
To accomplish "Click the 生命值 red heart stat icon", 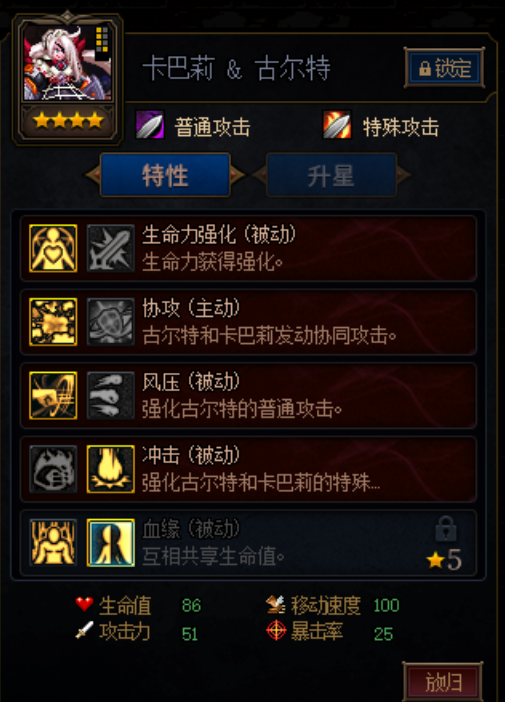I will (84, 604).
